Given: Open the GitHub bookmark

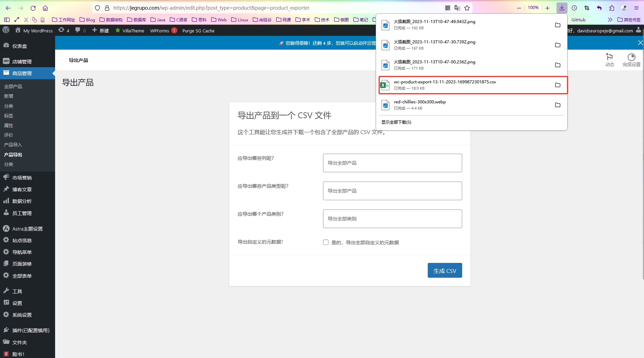Looking at the screenshot, I should [578, 20].
